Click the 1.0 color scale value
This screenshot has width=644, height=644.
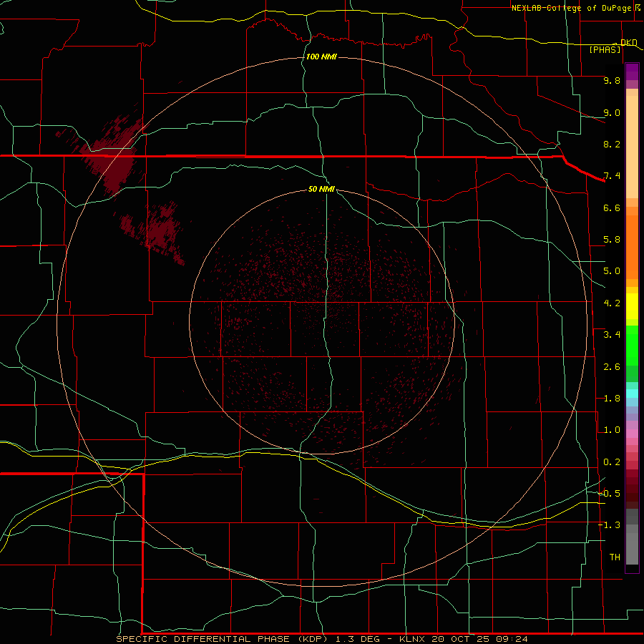[x=612, y=430]
